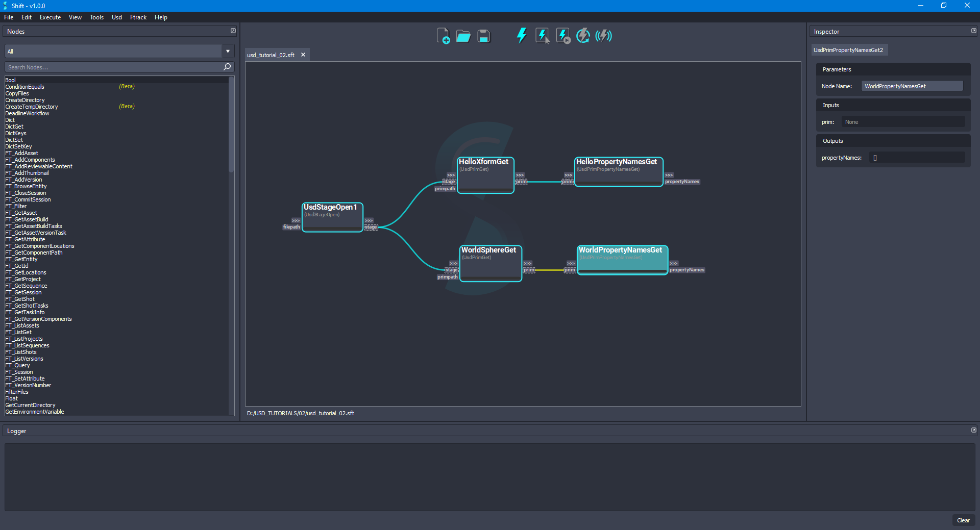This screenshot has height=530, width=980.
Task: Toggle the Nodes panel popout button
Action: point(233,31)
